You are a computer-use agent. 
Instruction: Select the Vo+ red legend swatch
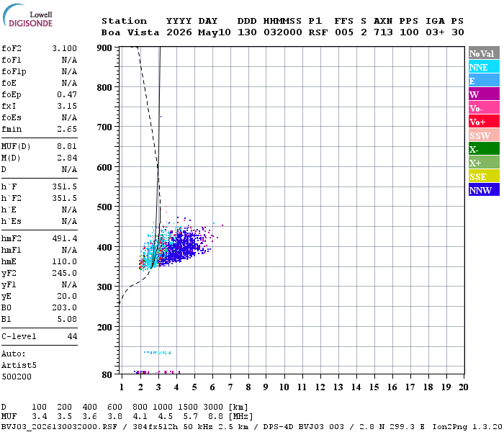484,122
